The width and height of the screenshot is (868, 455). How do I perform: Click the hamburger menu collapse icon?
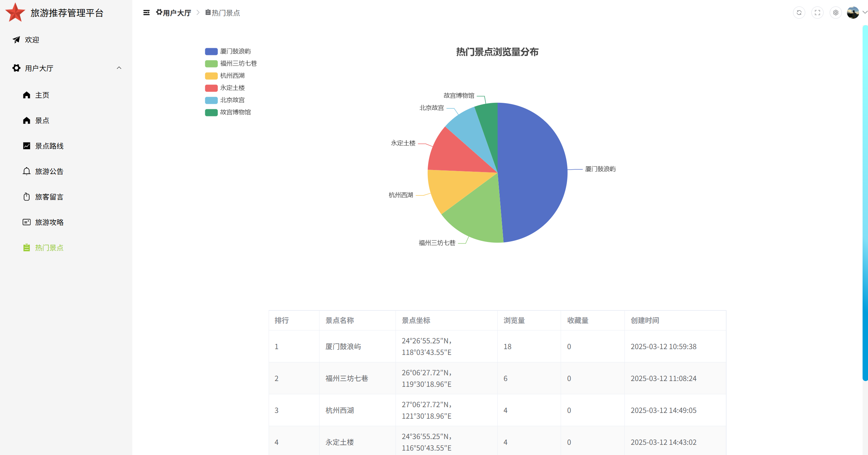point(146,13)
